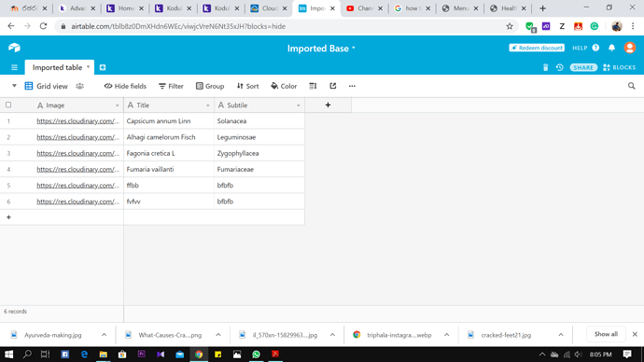This screenshot has height=362, width=644.
Task: Add a new field with plus
Action: click(x=328, y=105)
